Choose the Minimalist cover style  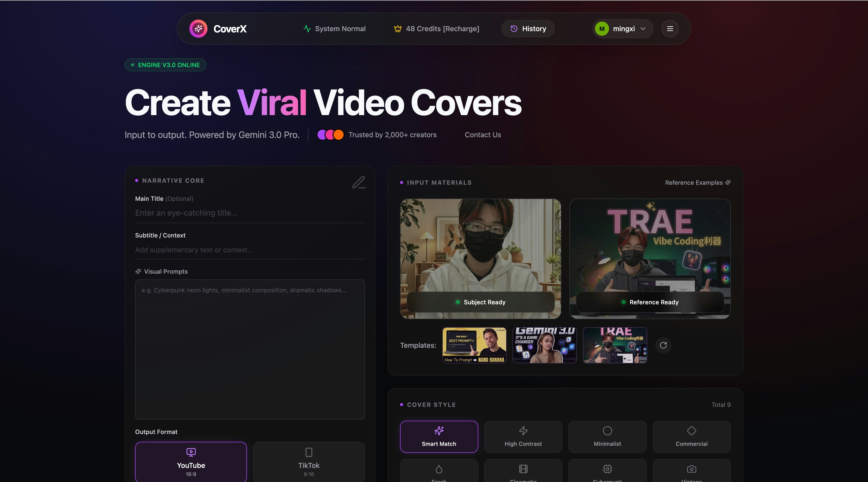(x=607, y=437)
